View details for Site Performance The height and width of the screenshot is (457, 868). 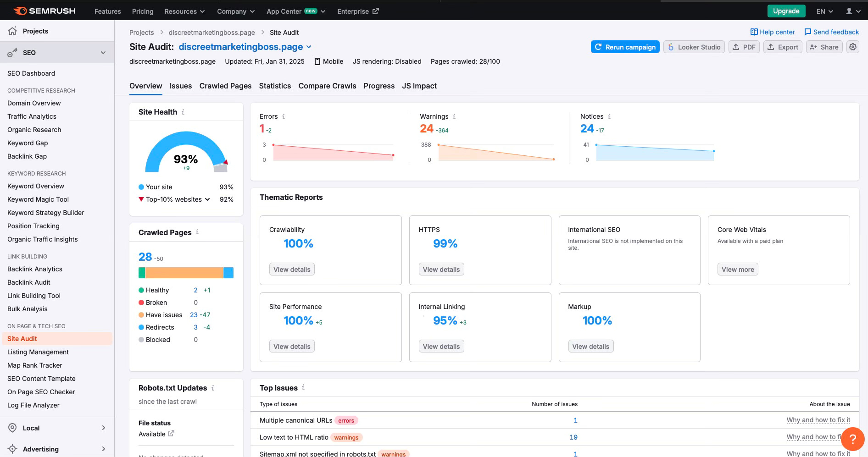(292, 346)
